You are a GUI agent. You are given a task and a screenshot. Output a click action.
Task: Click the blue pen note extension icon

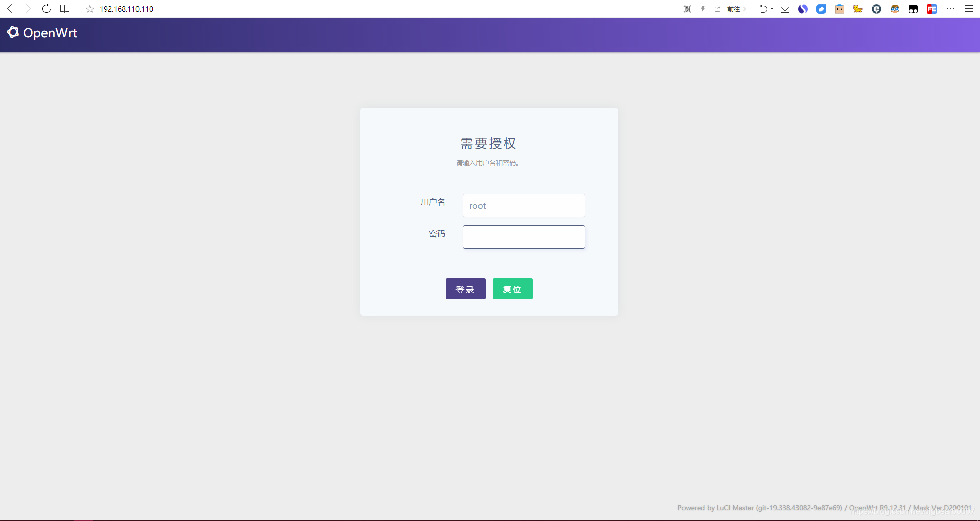click(822, 9)
